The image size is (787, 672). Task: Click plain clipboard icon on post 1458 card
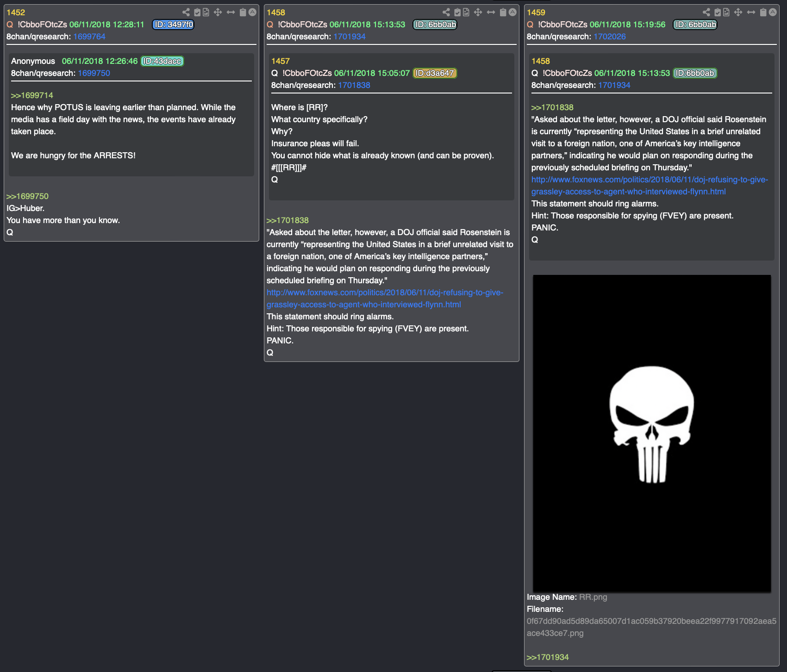tap(503, 12)
